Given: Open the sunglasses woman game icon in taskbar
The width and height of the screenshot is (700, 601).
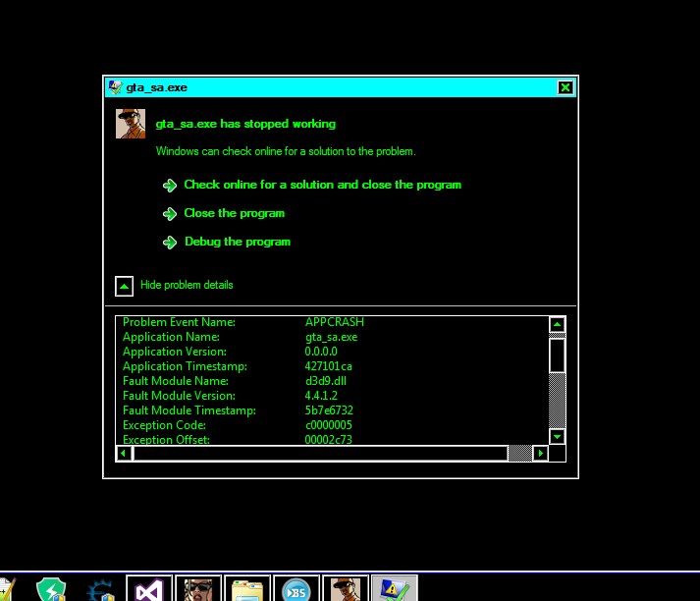Looking at the screenshot, I should tap(198, 588).
